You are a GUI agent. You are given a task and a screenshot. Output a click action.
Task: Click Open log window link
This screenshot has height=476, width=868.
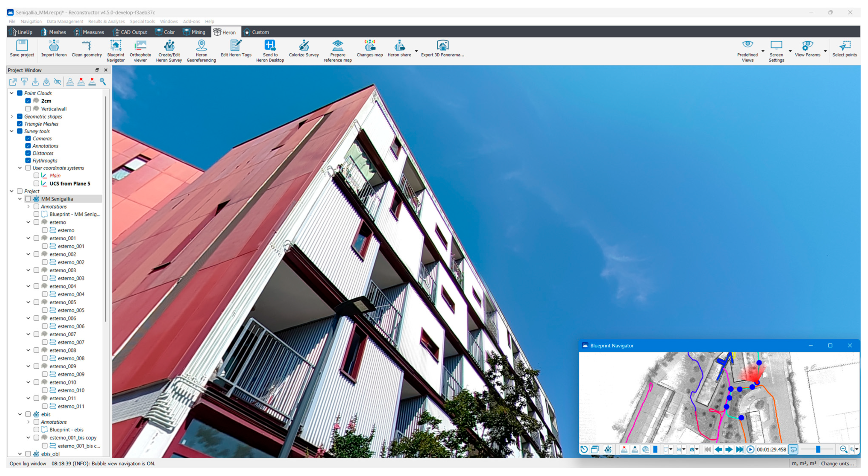28,463
